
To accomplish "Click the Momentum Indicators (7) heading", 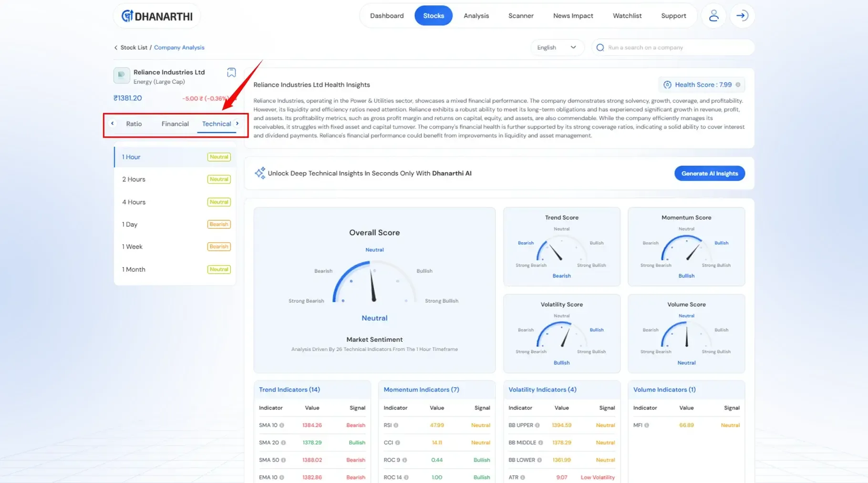I will [x=421, y=390].
